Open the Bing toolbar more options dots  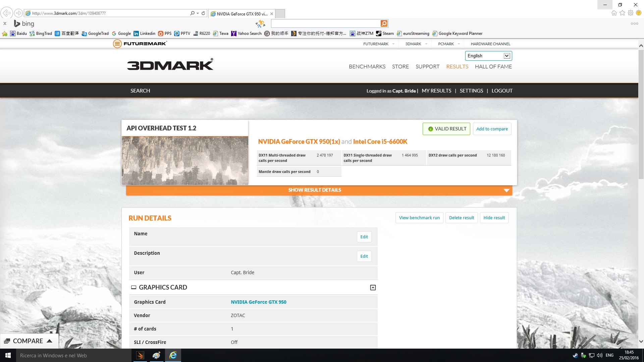[634, 23]
